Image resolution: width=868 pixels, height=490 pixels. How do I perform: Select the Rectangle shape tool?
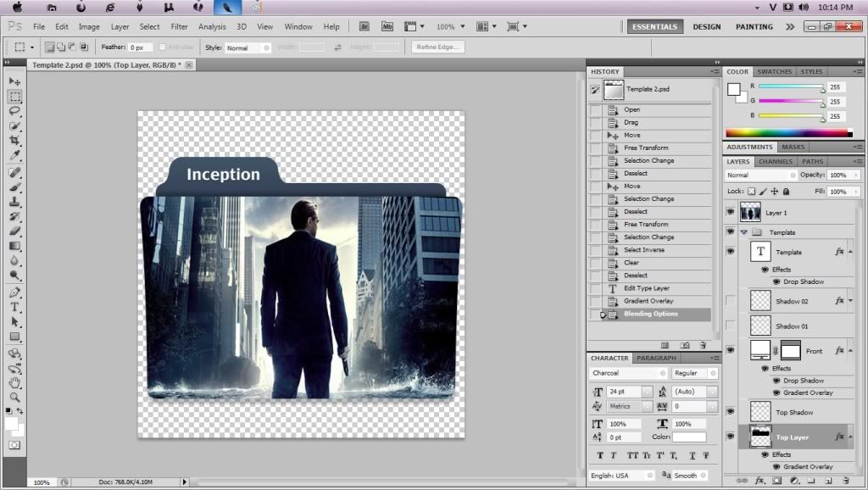click(14, 337)
